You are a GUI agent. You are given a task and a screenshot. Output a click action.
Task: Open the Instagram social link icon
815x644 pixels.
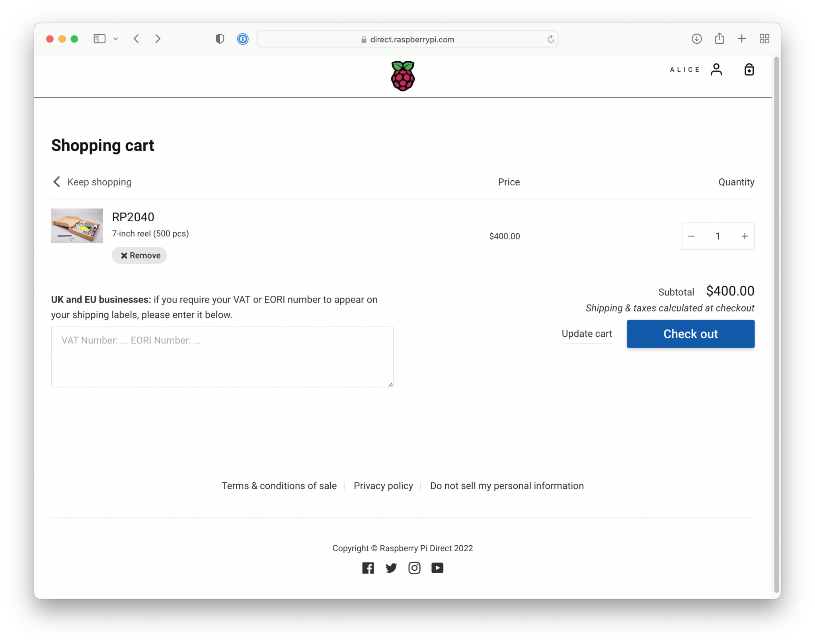coord(414,568)
